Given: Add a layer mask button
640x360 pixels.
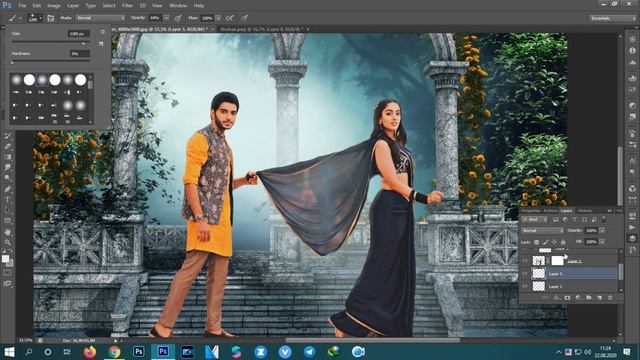Looking at the screenshot, I should pos(567,298).
